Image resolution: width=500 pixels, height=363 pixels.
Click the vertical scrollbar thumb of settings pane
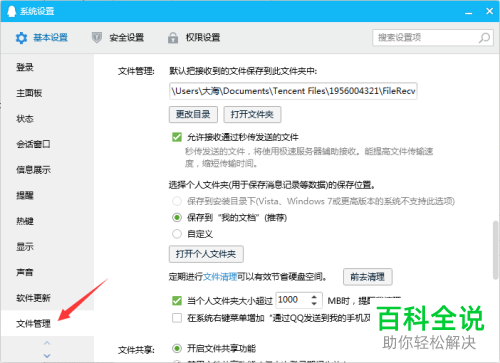pyautogui.click(x=496, y=250)
